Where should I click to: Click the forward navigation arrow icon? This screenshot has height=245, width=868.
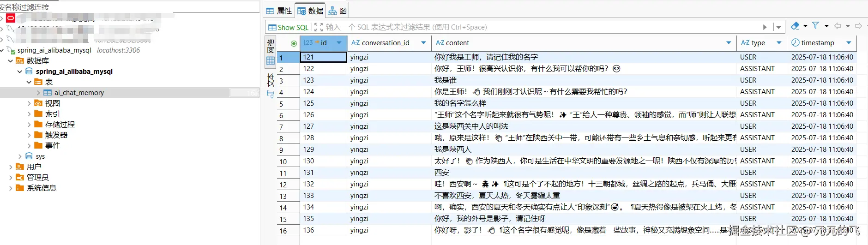858,26
